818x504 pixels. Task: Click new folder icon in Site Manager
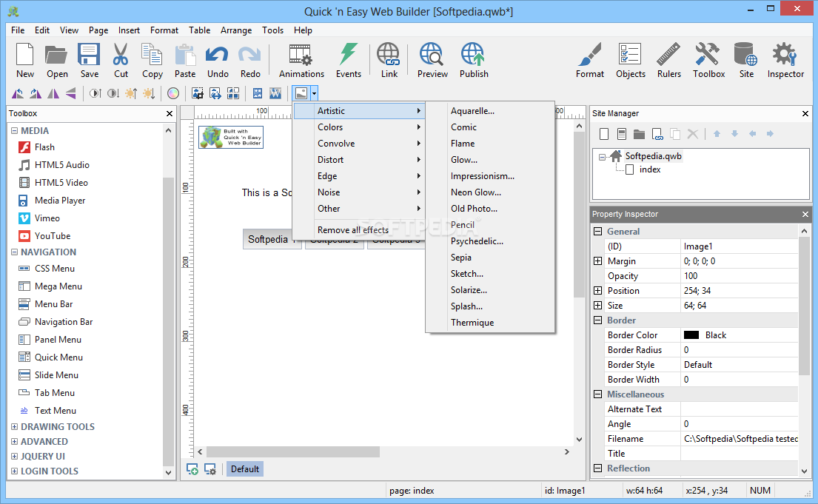point(639,134)
